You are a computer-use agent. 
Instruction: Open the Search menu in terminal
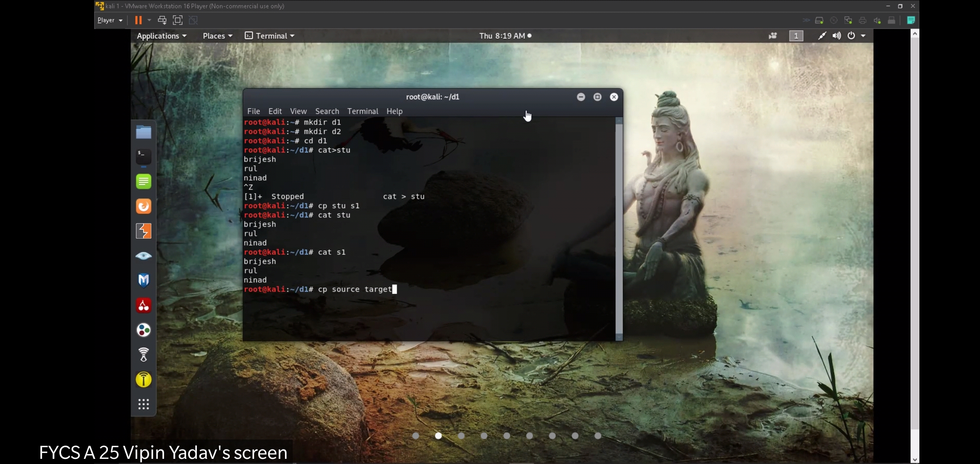pos(327,111)
